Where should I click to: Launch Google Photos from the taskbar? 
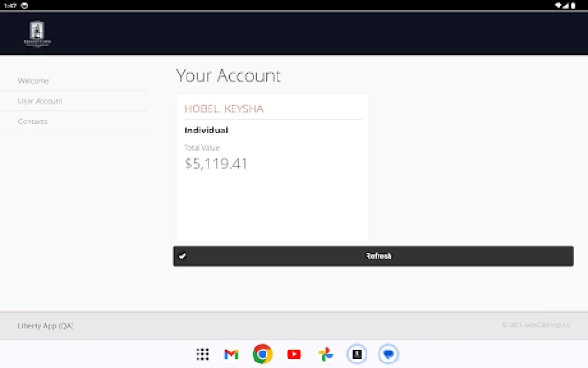[325, 353]
